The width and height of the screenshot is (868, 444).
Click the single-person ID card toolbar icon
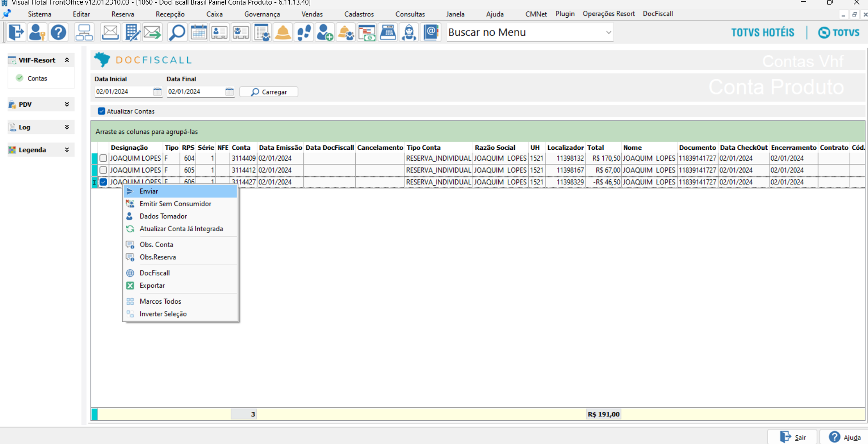(219, 33)
